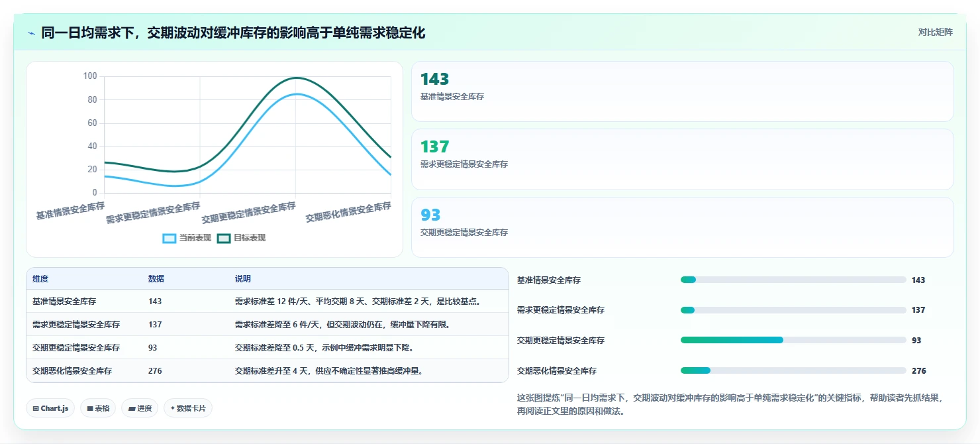
Task: Select the headline starting 同一日均需求下
Action: pos(233,32)
